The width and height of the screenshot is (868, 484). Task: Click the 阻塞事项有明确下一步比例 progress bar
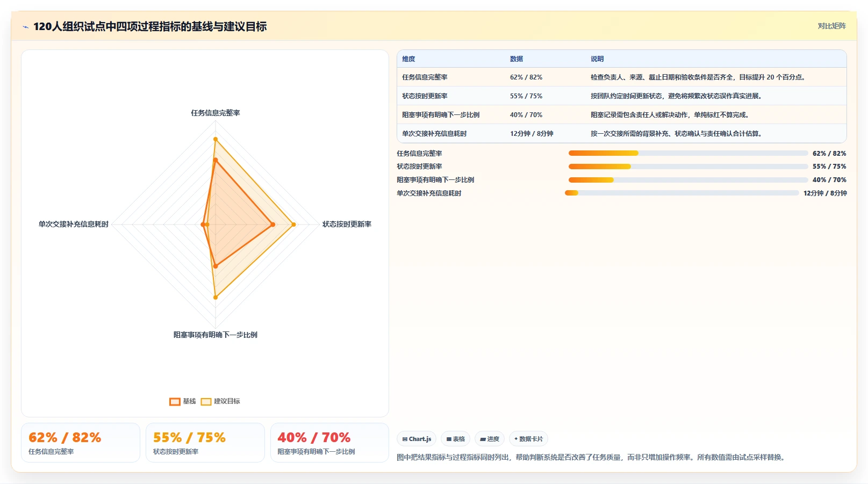tap(688, 180)
